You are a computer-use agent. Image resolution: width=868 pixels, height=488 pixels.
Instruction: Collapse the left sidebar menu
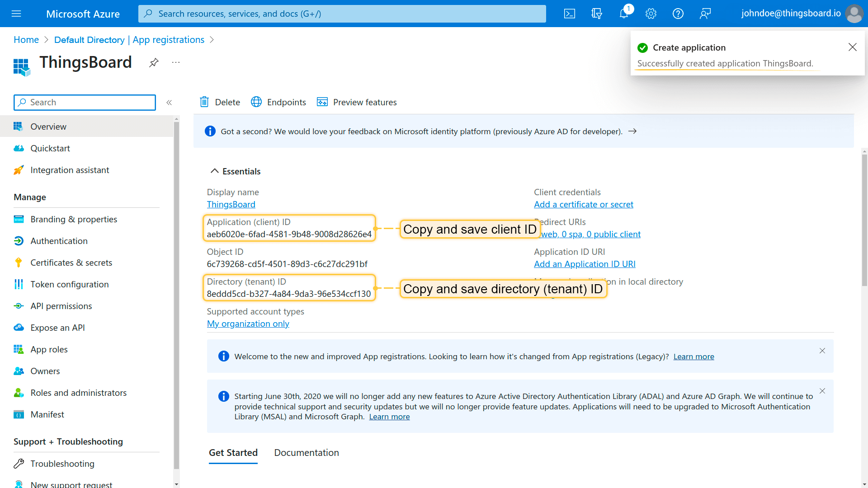pos(169,103)
